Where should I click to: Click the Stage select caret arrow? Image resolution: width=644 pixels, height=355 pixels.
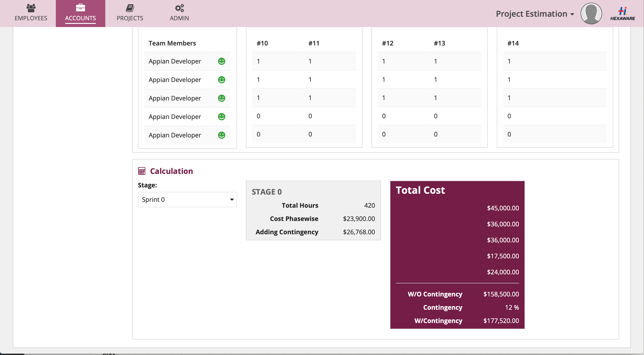pos(232,199)
